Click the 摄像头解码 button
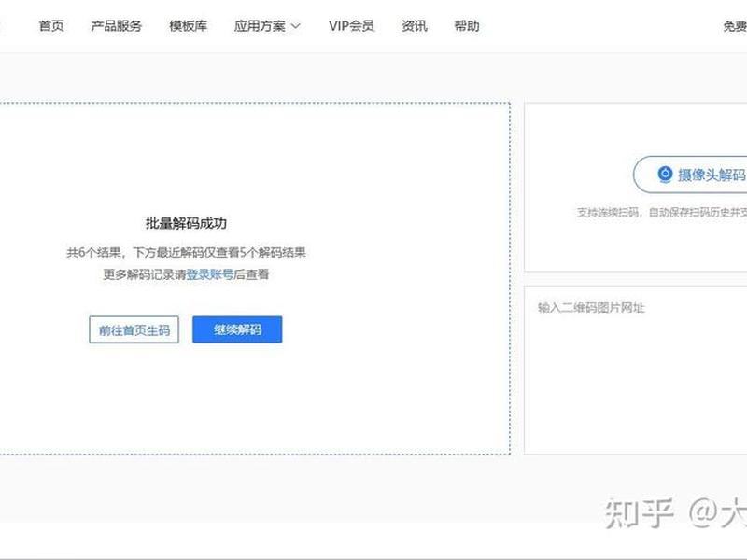 click(x=690, y=175)
